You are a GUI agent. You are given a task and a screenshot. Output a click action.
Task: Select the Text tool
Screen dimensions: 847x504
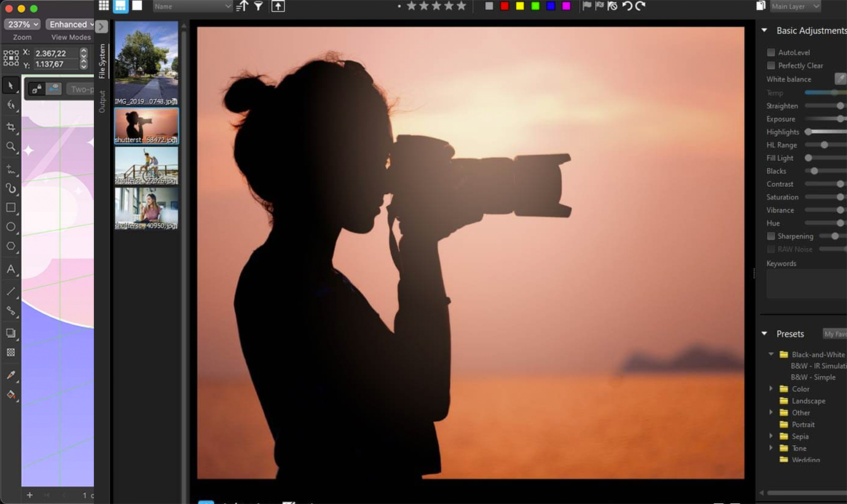(10, 269)
